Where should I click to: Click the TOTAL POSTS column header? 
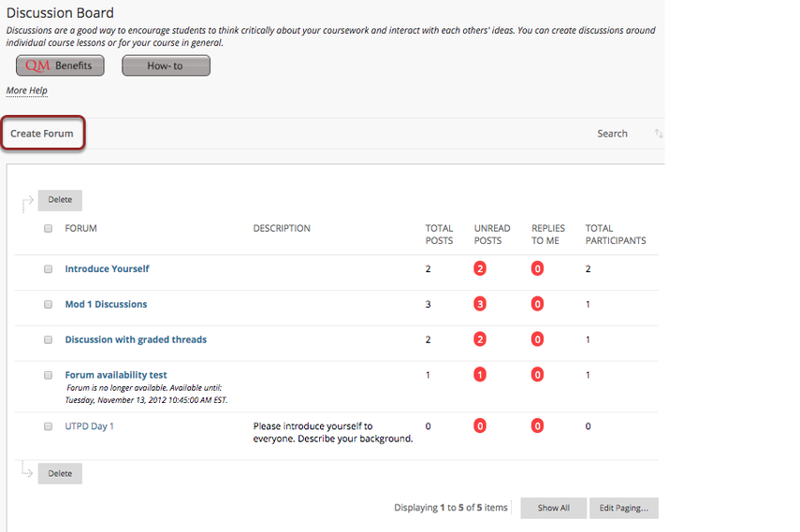point(439,235)
